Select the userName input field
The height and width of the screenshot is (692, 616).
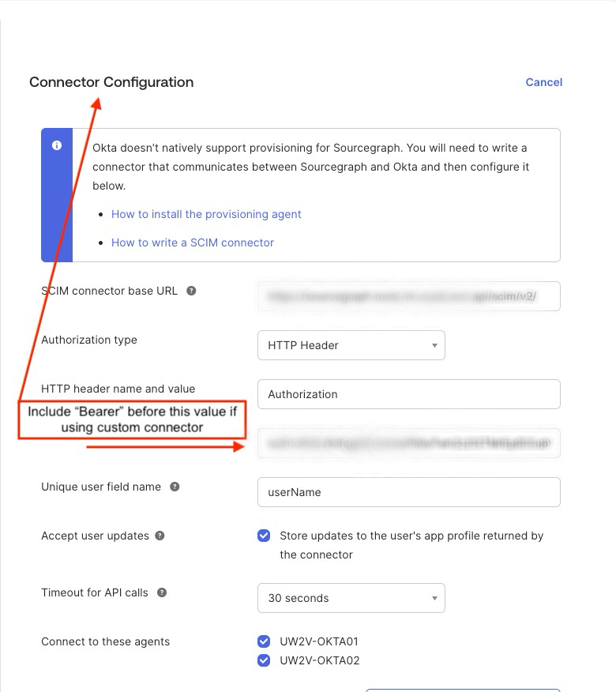408,492
